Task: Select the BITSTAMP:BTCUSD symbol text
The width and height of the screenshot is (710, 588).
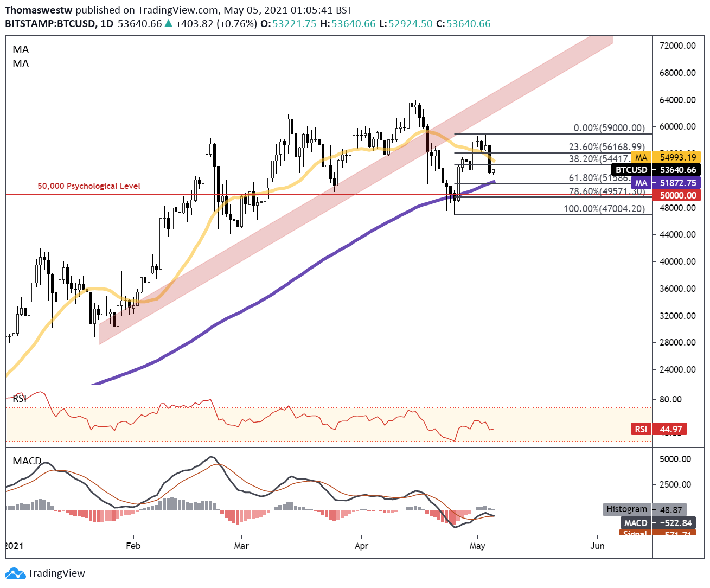Action: 50,24
